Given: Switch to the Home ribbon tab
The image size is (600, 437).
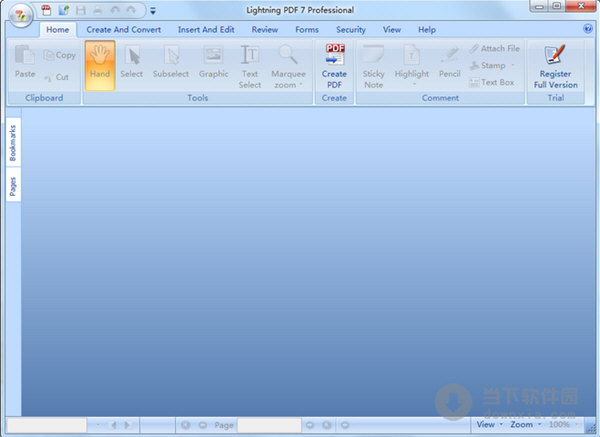Looking at the screenshot, I should [58, 29].
